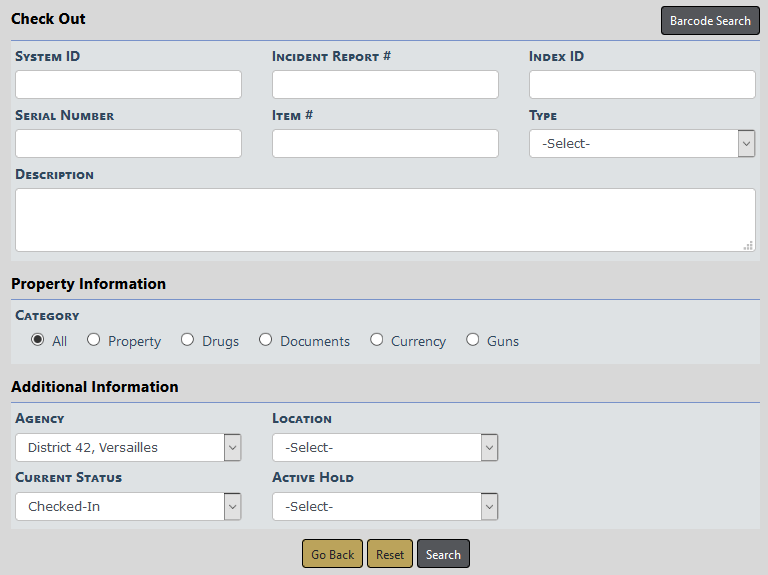Pick the Documents category radio button
This screenshot has width=768, height=575.
click(266, 340)
